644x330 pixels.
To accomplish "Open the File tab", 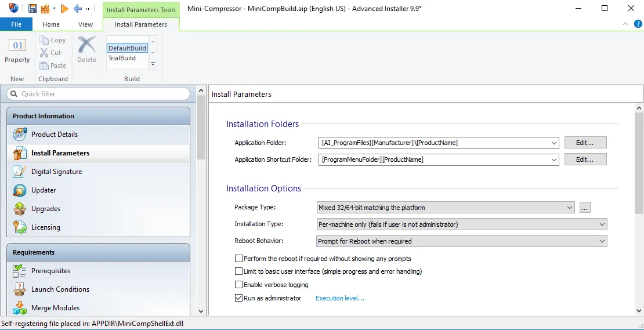I will tap(16, 24).
